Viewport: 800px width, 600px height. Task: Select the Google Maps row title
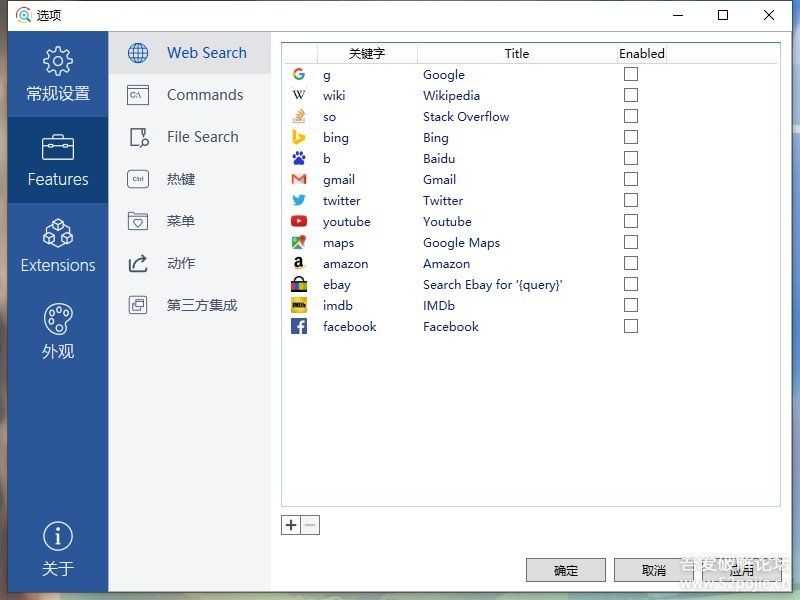click(461, 242)
